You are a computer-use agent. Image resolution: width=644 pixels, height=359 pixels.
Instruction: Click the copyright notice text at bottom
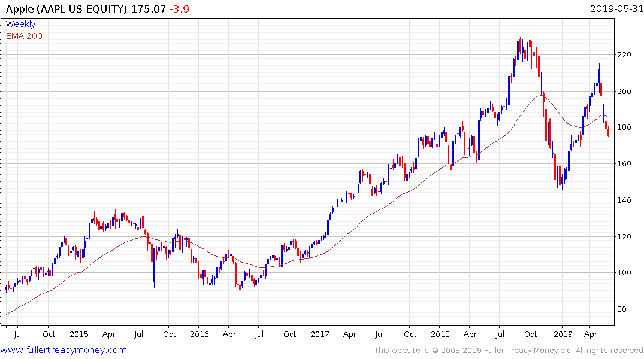click(509, 351)
